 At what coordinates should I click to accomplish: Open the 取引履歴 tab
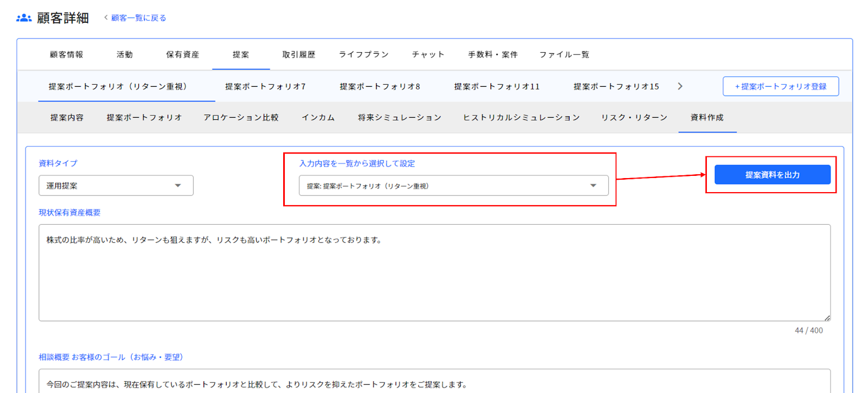coord(299,54)
